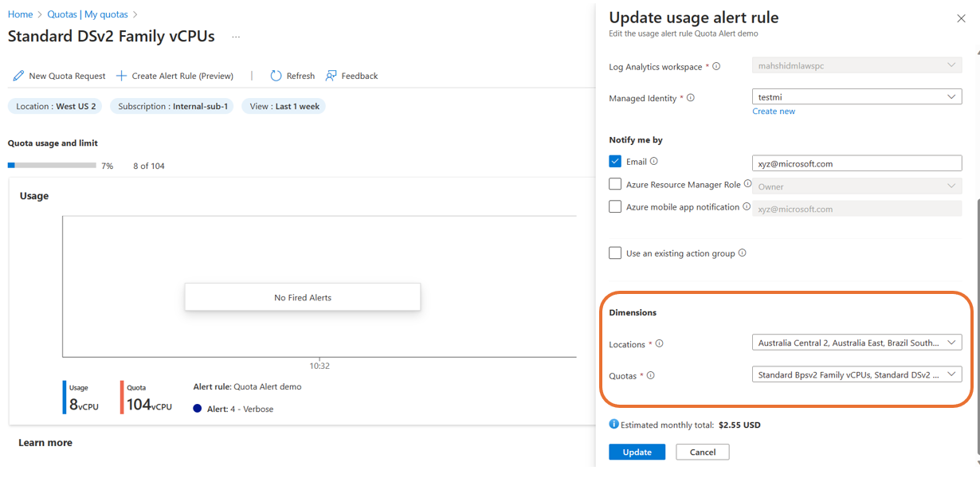Enable Azure Resource Manager Role notifications
This screenshot has height=478, width=980.
(614, 184)
